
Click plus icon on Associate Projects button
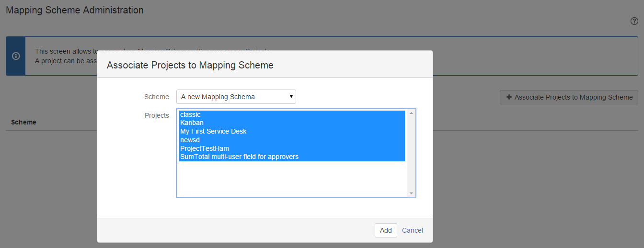pyautogui.click(x=509, y=97)
